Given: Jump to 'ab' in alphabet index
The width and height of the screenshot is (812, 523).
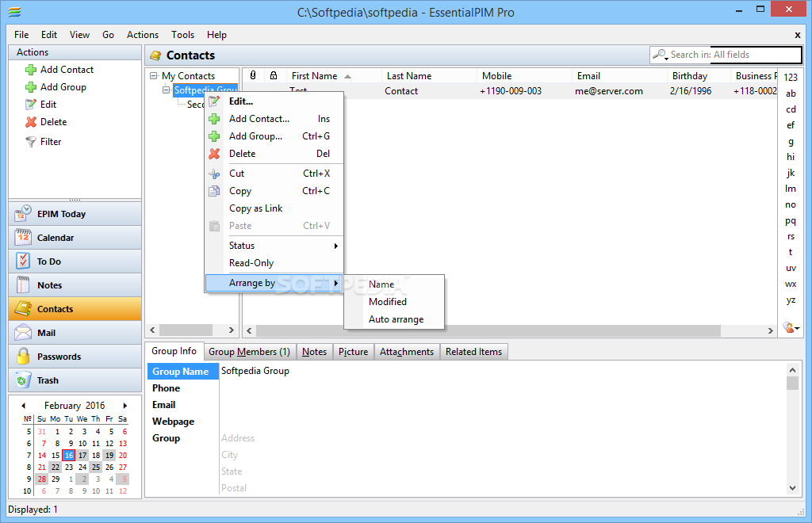Looking at the screenshot, I should [x=791, y=94].
